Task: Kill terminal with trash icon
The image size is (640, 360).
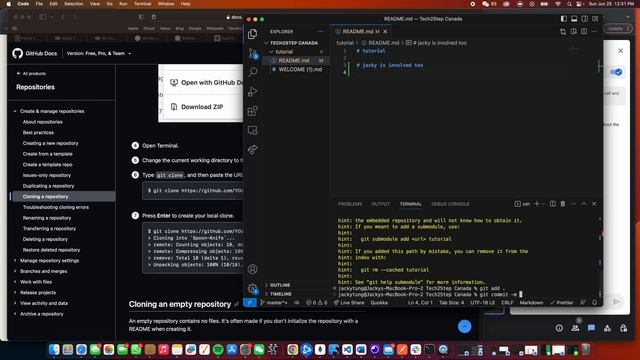Action: pyautogui.click(x=563, y=204)
